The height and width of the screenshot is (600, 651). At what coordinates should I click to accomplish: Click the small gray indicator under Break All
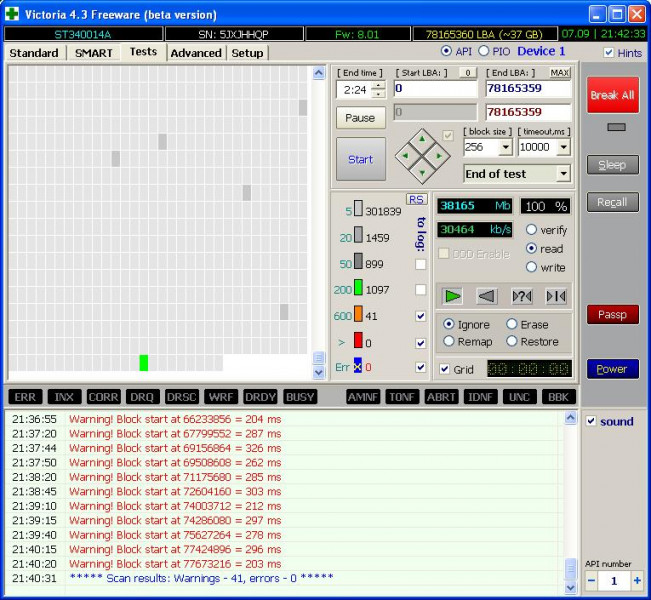pos(616,127)
